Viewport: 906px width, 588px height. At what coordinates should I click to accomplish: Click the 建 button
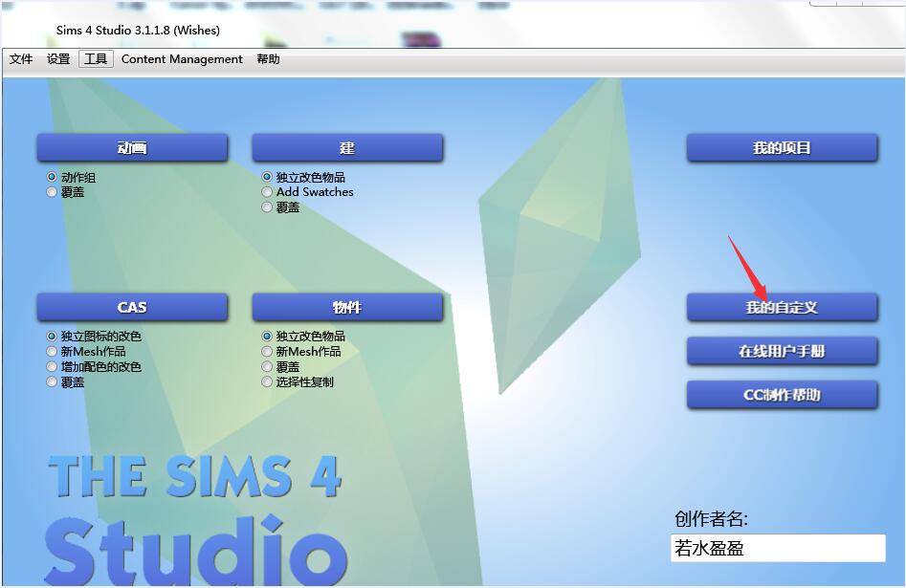coord(347,148)
